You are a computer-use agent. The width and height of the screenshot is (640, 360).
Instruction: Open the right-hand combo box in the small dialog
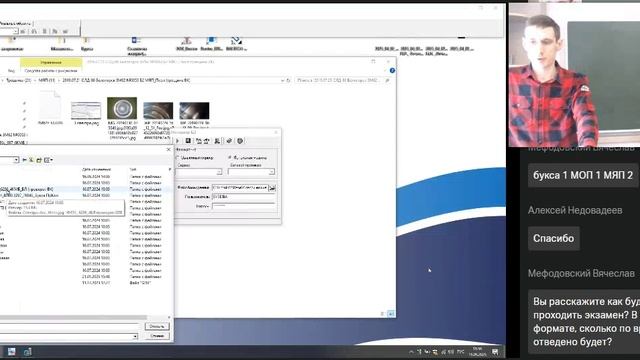pyautogui.click(x=251, y=172)
